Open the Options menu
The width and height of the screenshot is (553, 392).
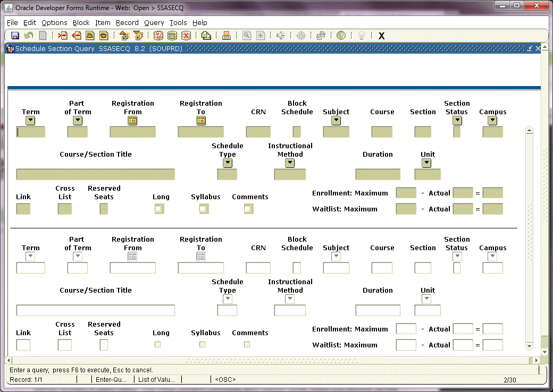point(54,22)
